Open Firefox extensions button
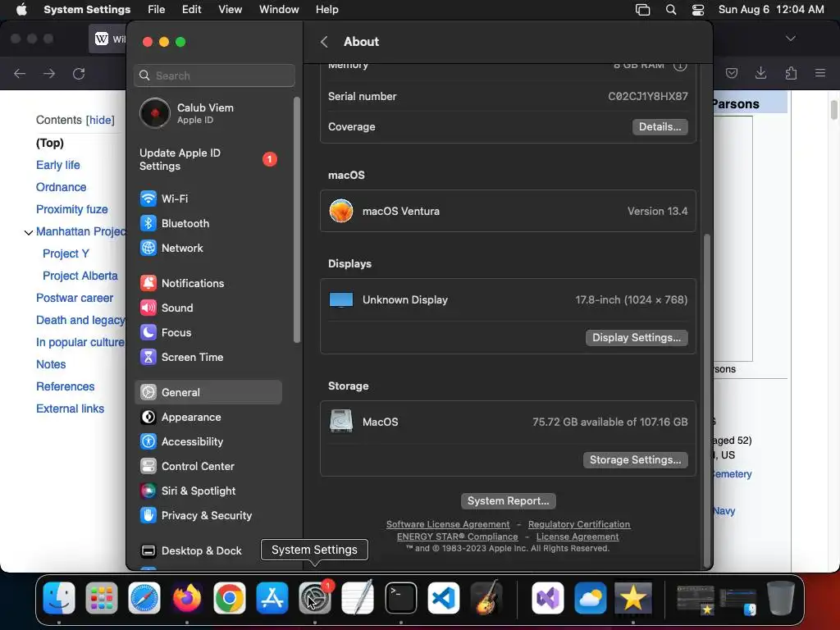This screenshot has width=840, height=630. [791, 73]
